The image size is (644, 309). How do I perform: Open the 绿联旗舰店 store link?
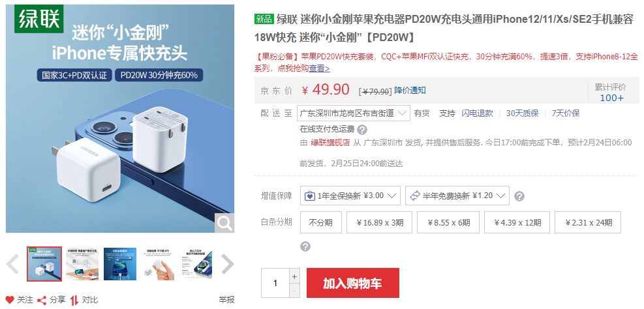click(x=330, y=143)
